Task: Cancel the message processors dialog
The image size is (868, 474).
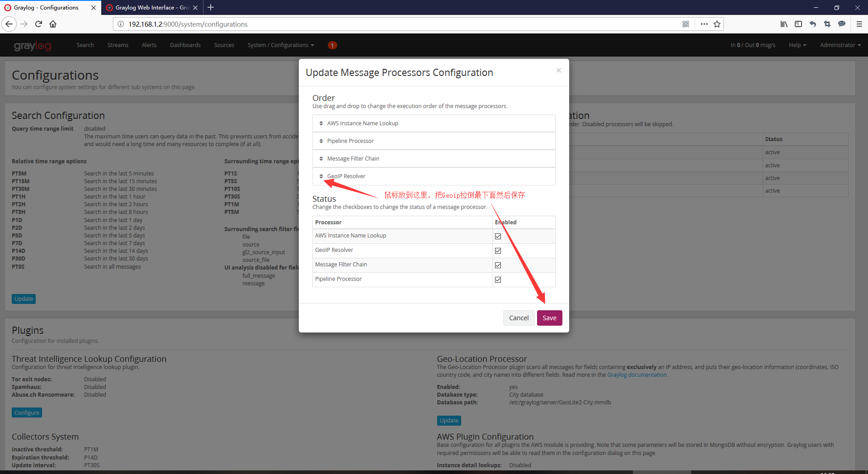Action: point(519,318)
